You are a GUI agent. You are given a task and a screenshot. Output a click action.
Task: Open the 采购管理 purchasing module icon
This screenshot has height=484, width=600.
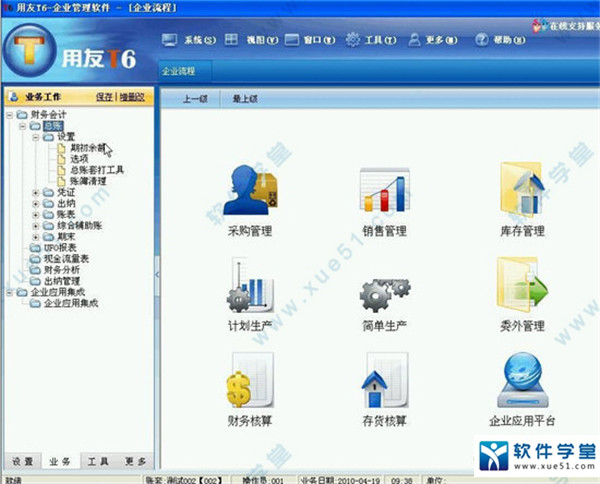[251, 189]
